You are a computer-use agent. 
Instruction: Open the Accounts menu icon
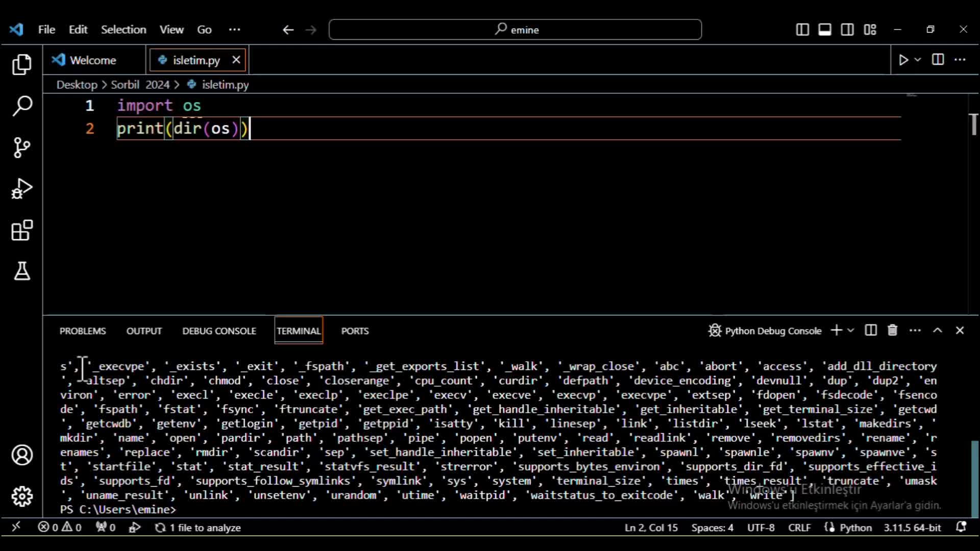point(22,455)
